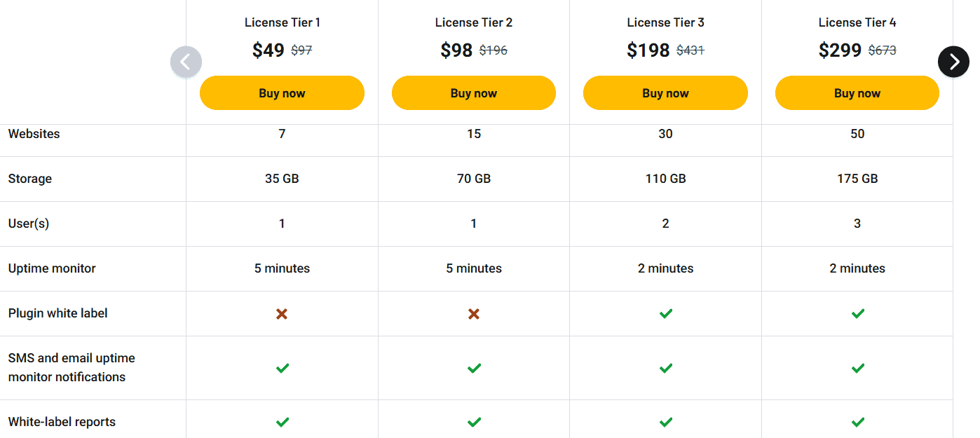
Task: Click the Tier 1 white-label reports checkmark
Action: [282, 422]
